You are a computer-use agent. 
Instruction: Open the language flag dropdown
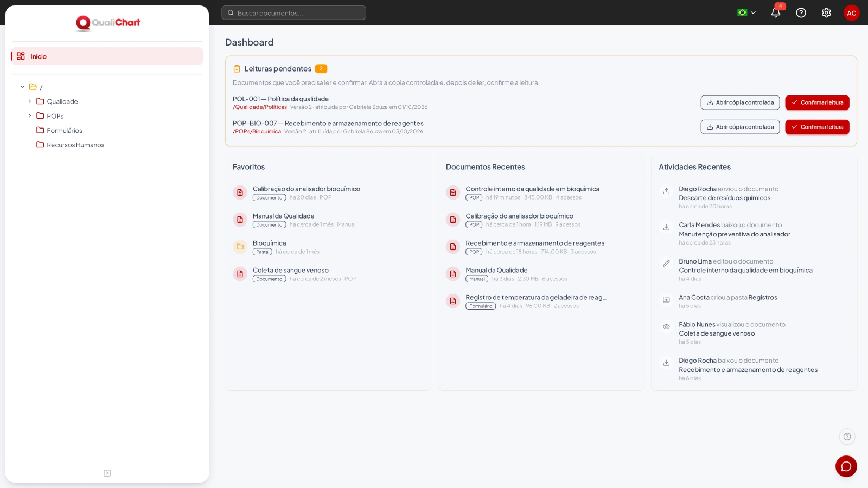click(x=746, y=12)
